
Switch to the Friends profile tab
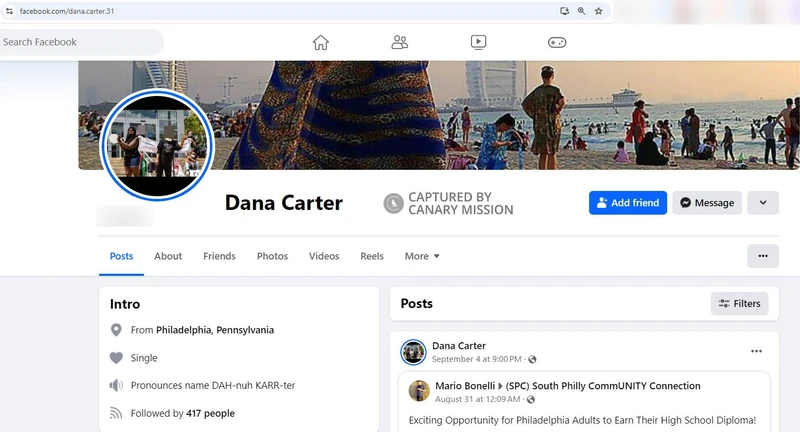(x=219, y=256)
